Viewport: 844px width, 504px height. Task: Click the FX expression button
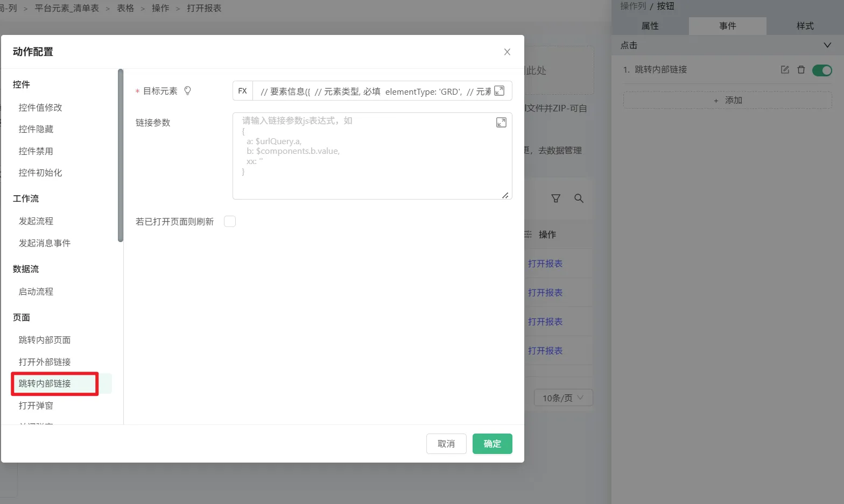tap(243, 91)
